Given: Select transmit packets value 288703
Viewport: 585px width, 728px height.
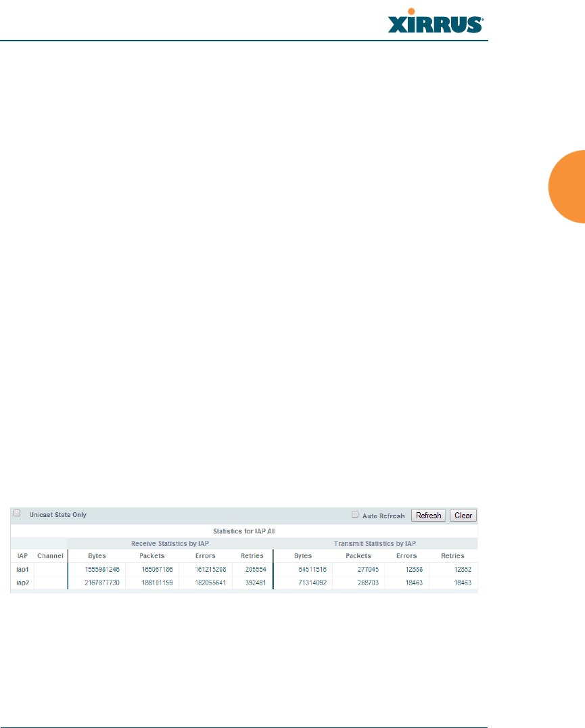Looking at the screenshot, I should pos(368,583).
